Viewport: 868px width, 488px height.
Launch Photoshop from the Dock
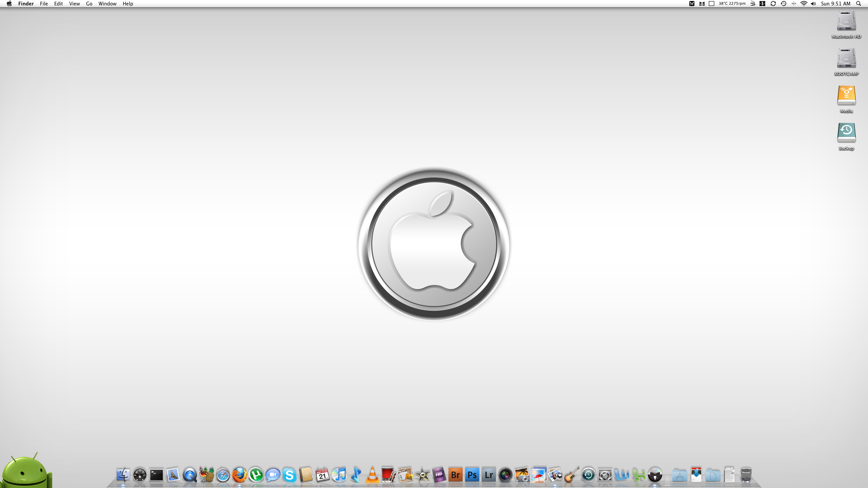click(472, 475)
